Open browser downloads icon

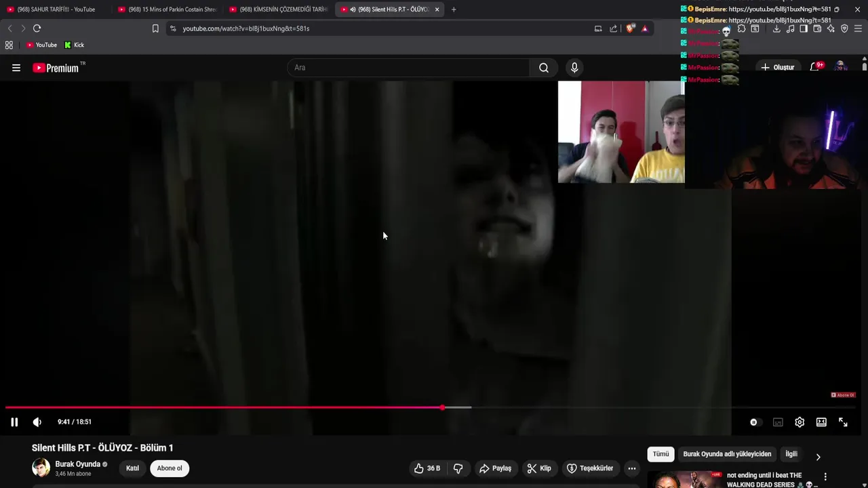click(x=776, y=28)
